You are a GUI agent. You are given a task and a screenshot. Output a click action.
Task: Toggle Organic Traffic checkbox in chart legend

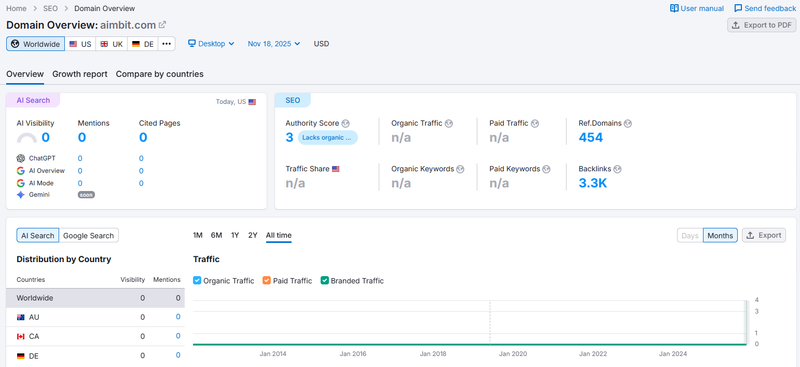tap(197, 280)
